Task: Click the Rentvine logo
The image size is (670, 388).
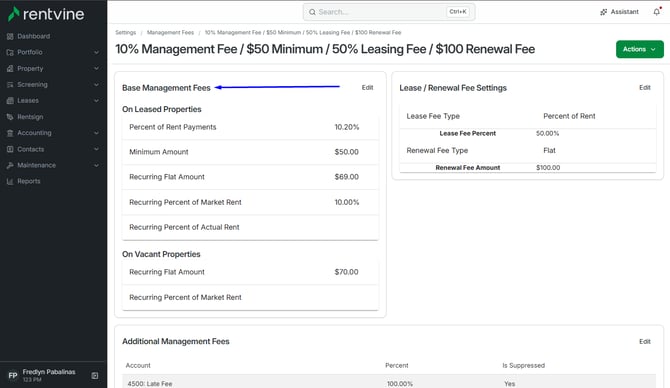Action: (x=46, y=14)
